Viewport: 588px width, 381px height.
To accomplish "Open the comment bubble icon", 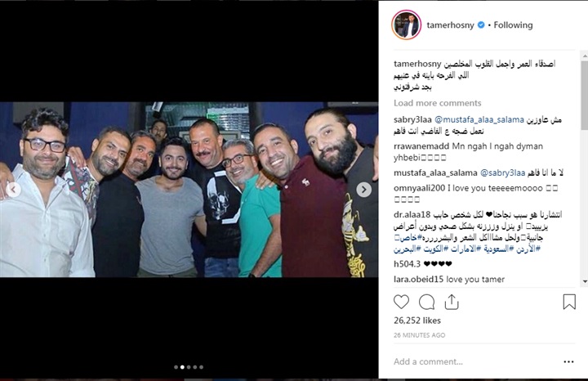I will coord(426,302).
